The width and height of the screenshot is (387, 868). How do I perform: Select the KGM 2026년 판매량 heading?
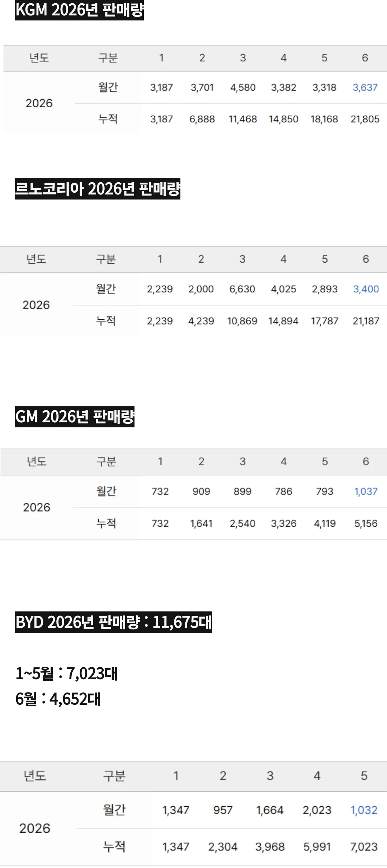click(x=79, y=10)
